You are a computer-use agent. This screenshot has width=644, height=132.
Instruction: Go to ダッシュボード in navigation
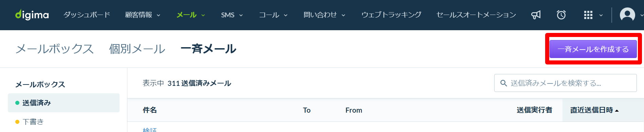[87, 15]
